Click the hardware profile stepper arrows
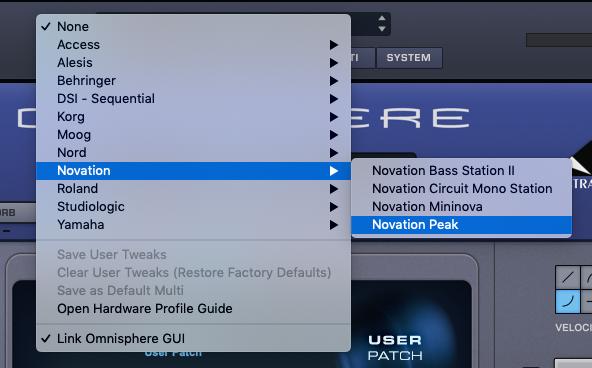This screenshot has height=368, width=592. [x=382, y=23]
